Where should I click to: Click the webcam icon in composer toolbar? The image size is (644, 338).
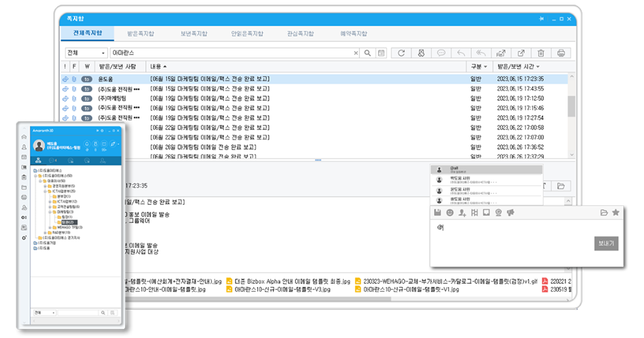(x=498, y=212)
